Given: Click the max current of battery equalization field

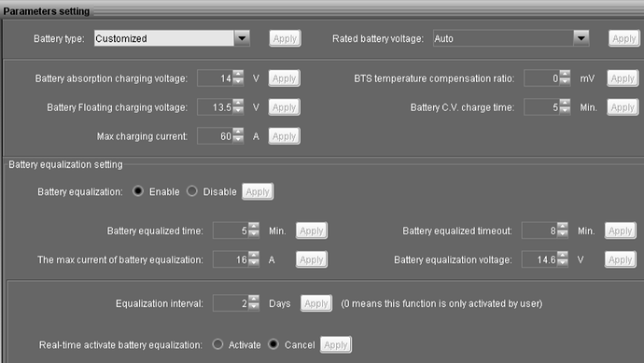Looking at the screenshot, I should [x=231, y=259].
